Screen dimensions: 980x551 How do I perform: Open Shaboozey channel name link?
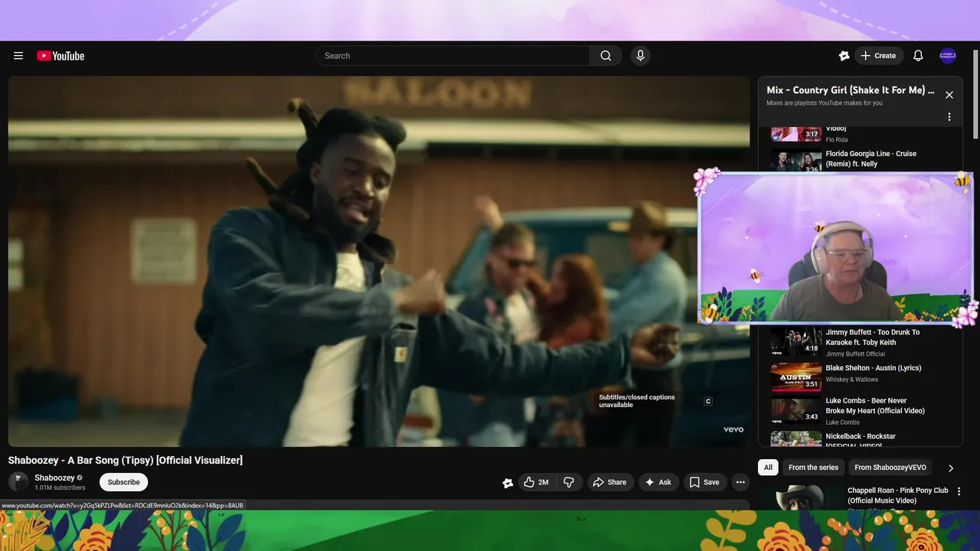[x=54, y=478]
